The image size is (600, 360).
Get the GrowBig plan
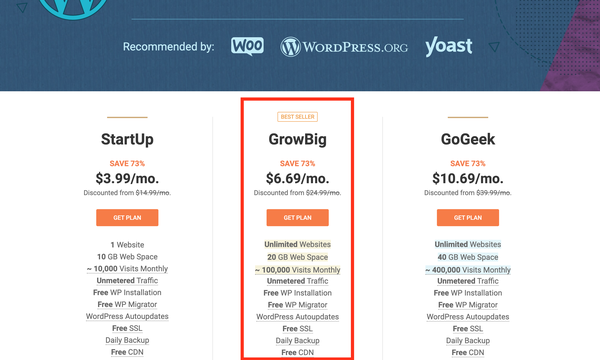(x=297, y=217)
